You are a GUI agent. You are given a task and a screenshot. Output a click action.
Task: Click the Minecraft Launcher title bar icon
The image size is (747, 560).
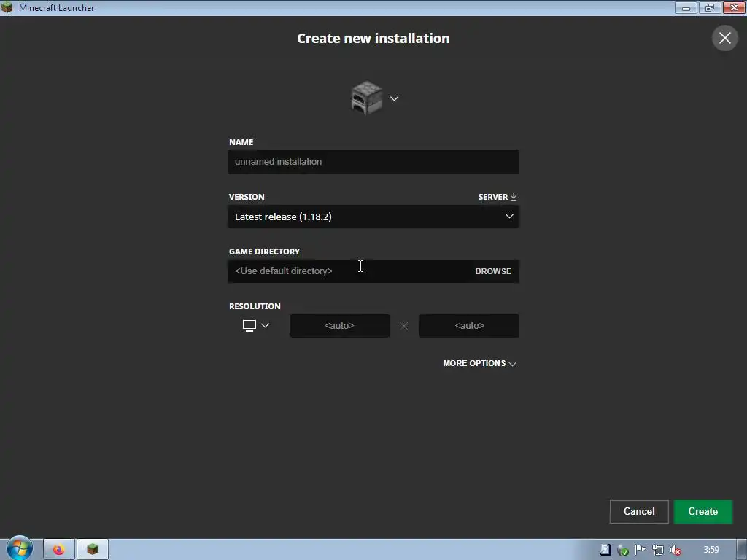tap(7, 7)
